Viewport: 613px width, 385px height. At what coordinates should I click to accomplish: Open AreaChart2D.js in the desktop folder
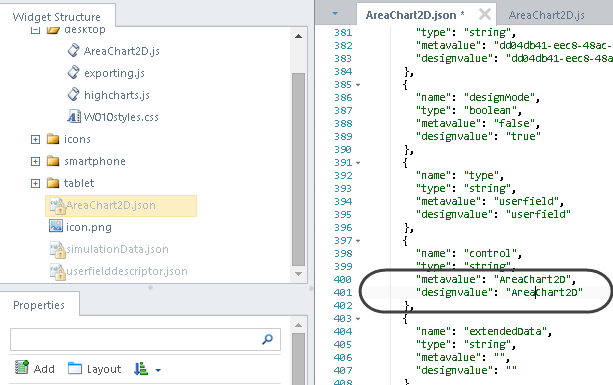[121, 51]
